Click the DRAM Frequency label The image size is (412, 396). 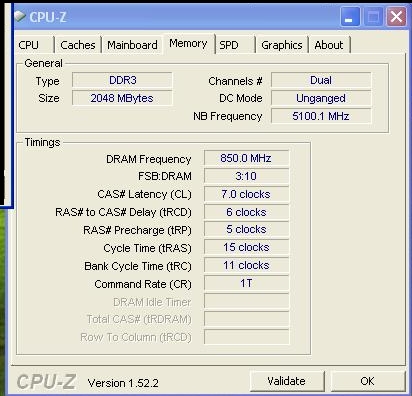(149, 159)
